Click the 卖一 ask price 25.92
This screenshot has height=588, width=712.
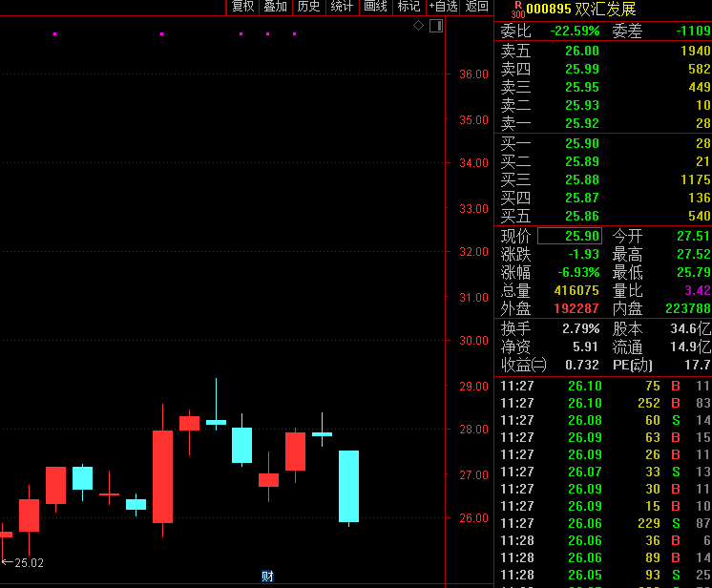coord(582,123)
